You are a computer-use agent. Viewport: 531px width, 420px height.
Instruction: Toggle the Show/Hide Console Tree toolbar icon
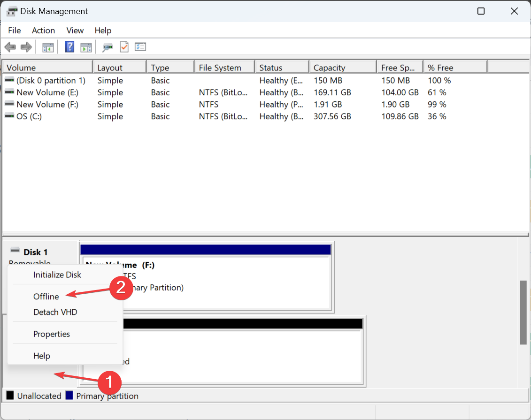click(x=47, y=46)
